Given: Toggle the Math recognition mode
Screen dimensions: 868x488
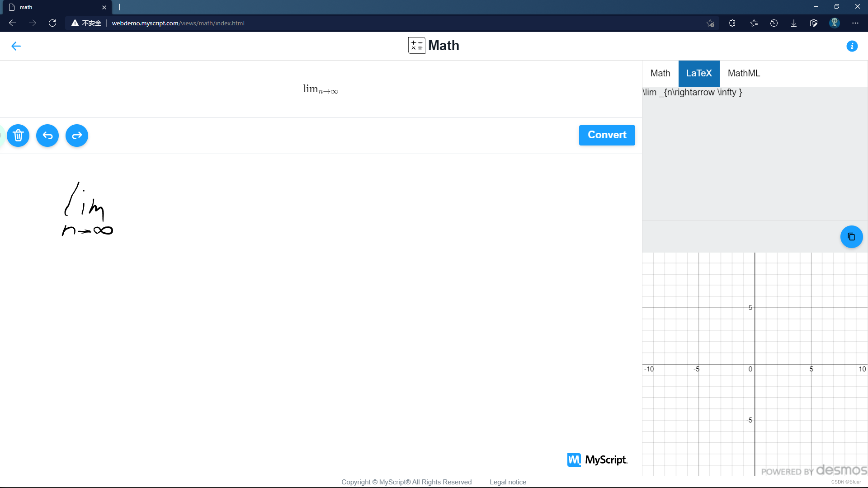Looking at the screenshot, I should 660,73.
